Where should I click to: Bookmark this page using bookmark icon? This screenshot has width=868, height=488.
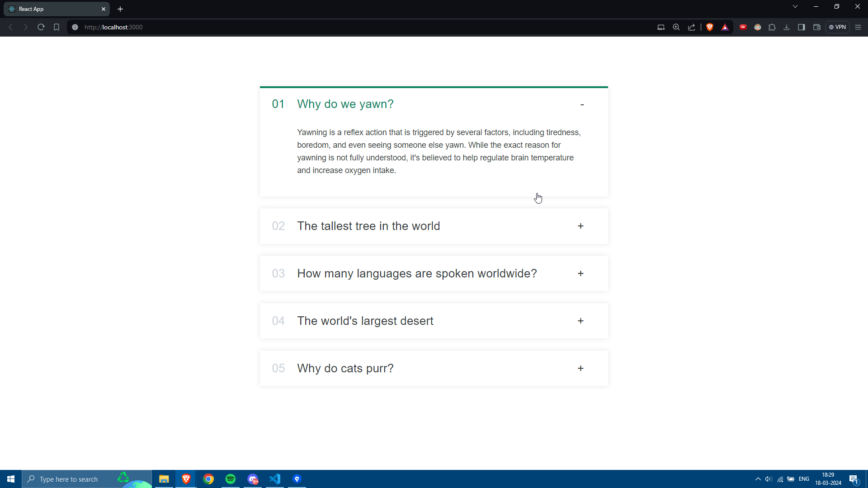pyautogui.click(x=57, y=27)
